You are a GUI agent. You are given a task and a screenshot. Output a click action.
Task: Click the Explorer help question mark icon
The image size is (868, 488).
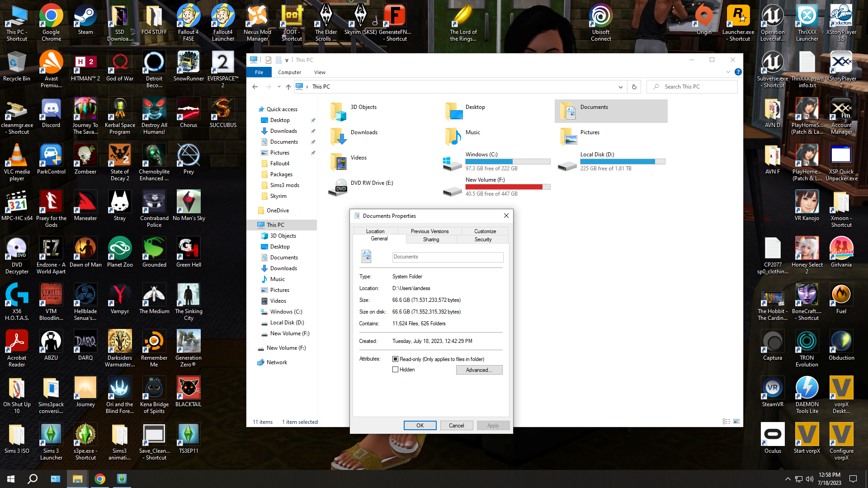pos(738,72)
